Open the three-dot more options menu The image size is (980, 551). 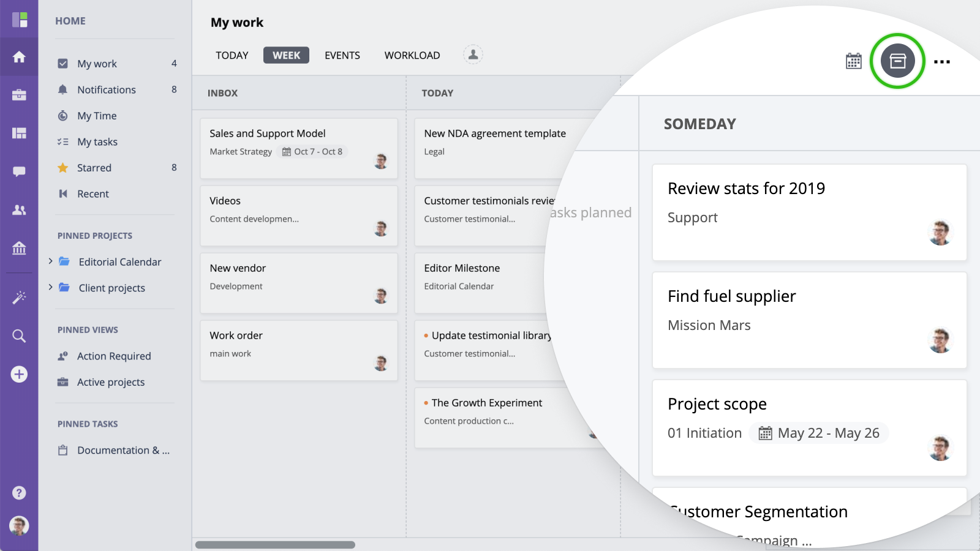941,62
